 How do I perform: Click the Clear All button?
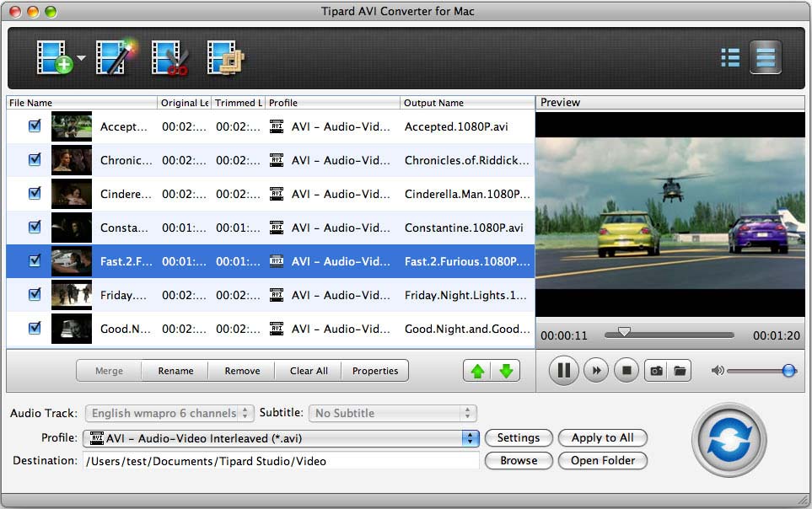click(x=309, y=371)
